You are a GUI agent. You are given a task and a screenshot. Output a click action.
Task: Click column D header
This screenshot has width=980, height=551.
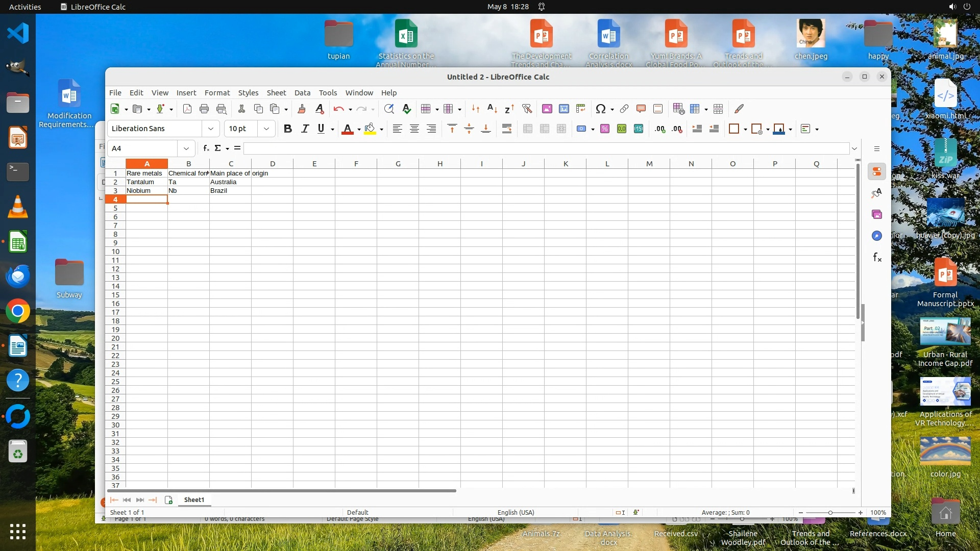tap(272, 164)
